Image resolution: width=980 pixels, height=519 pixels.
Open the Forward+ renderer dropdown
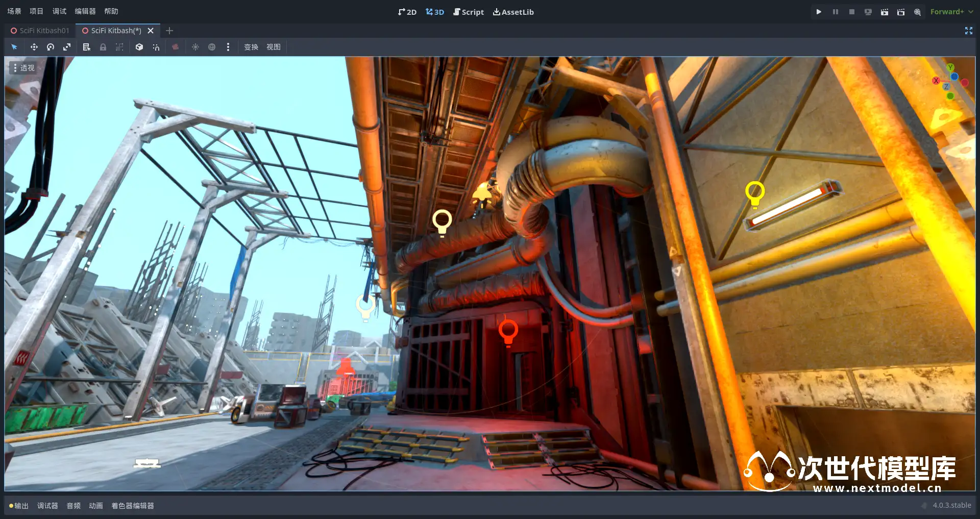coord(951,12)
